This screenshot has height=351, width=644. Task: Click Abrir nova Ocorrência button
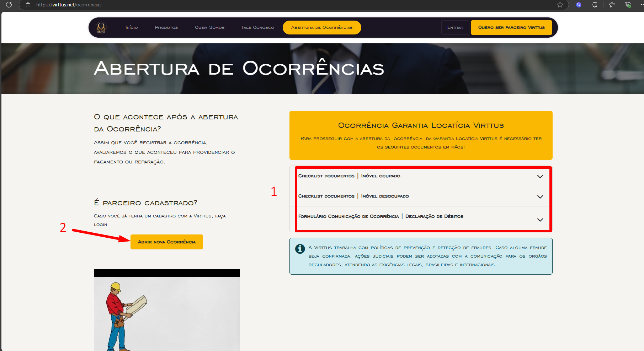coord(166,242)
